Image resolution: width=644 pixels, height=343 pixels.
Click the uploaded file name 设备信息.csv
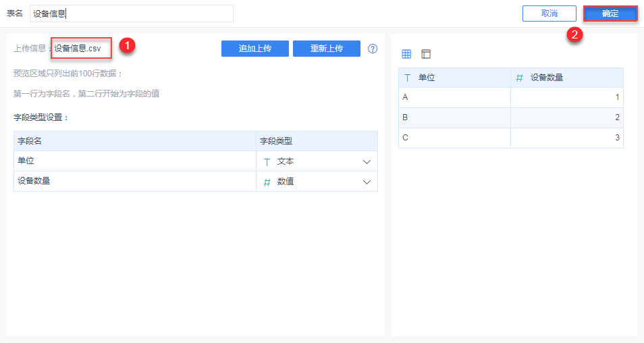coord(78,49)
